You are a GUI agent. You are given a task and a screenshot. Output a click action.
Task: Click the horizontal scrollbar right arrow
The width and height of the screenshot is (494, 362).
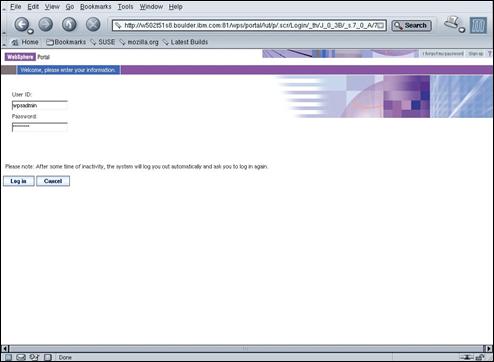pyautogui.click(x=489, y=349)
